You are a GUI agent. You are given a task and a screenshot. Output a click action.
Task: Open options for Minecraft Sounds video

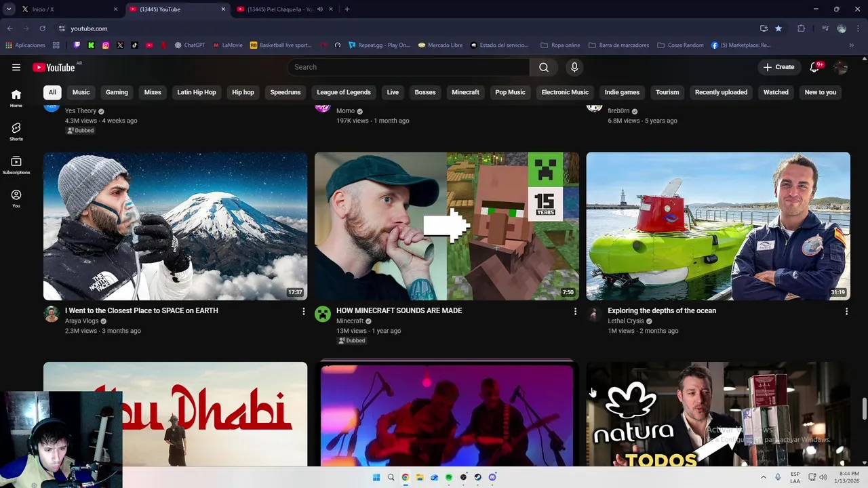point(575,311)
